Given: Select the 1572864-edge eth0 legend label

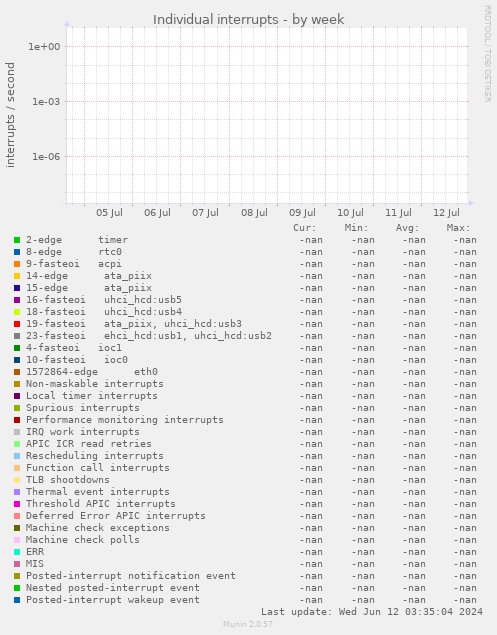Looking at the screenshot, I should point(92,372).
